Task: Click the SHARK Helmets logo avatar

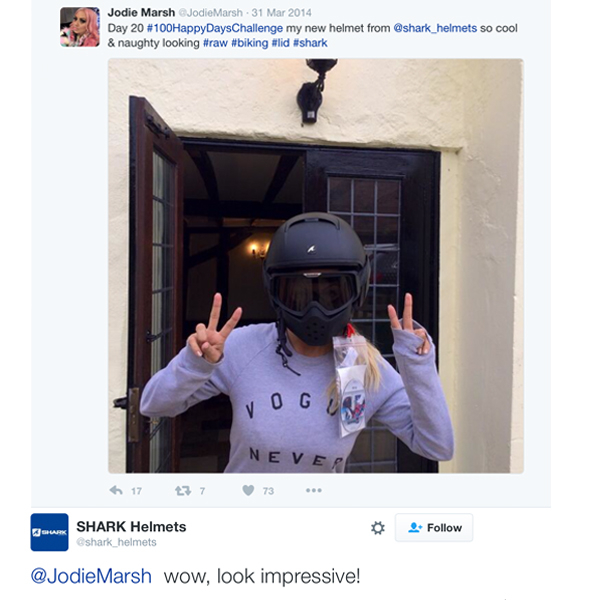Action: click(x=49, y=532)
